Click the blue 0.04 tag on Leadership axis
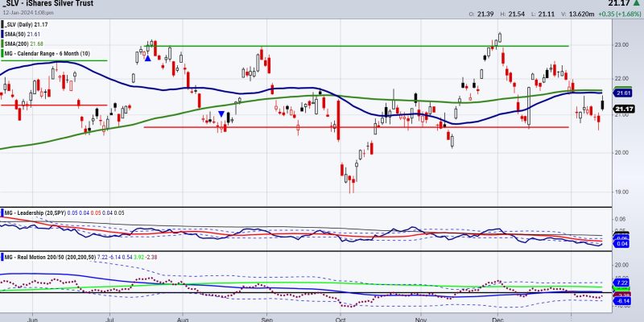The image size is (644, 322). click(x=621, y=244)
